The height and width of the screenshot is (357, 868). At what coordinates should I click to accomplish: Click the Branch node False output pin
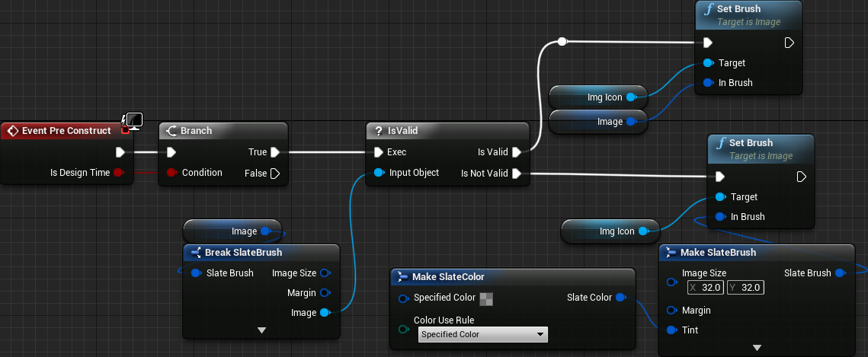click(x=275, y=174)
